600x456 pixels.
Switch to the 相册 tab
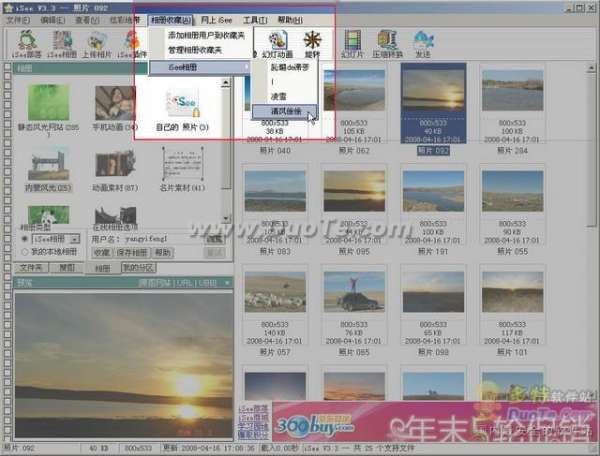pyautogui.click(x=103, y=268)
